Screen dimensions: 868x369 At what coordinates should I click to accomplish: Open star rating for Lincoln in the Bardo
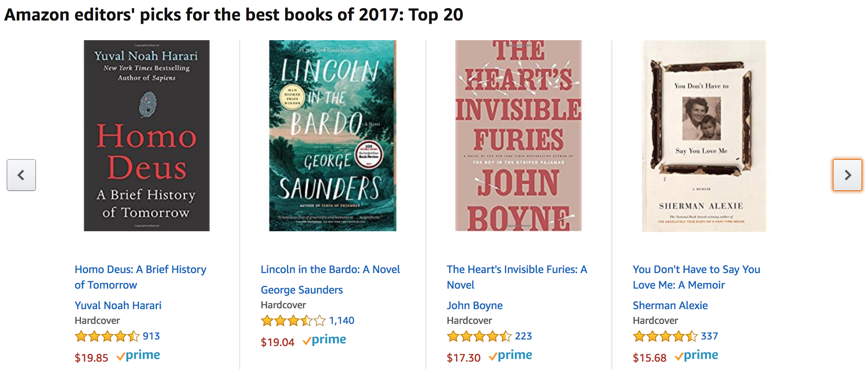tap(293, 321)
